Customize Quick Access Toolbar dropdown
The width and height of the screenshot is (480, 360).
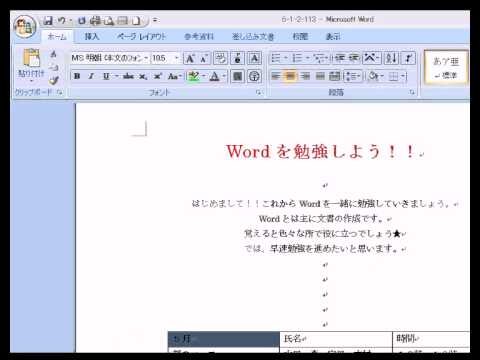(155, 21)
